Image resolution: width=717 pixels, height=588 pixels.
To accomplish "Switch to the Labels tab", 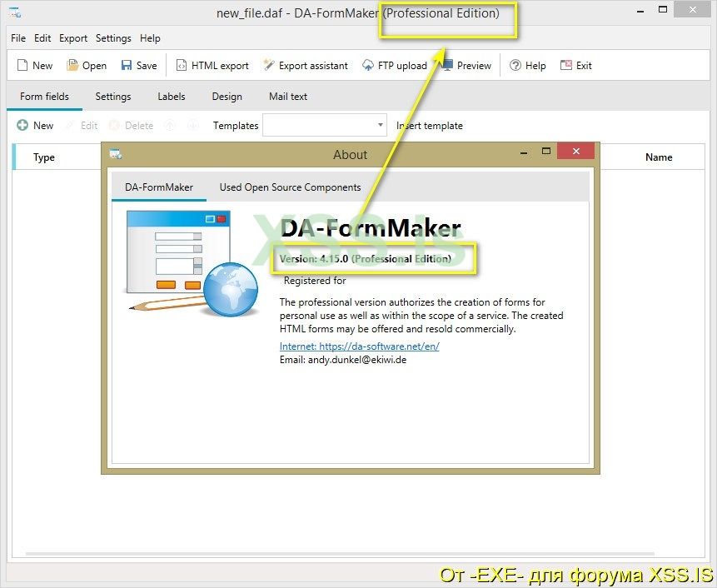I will [172, 97].
